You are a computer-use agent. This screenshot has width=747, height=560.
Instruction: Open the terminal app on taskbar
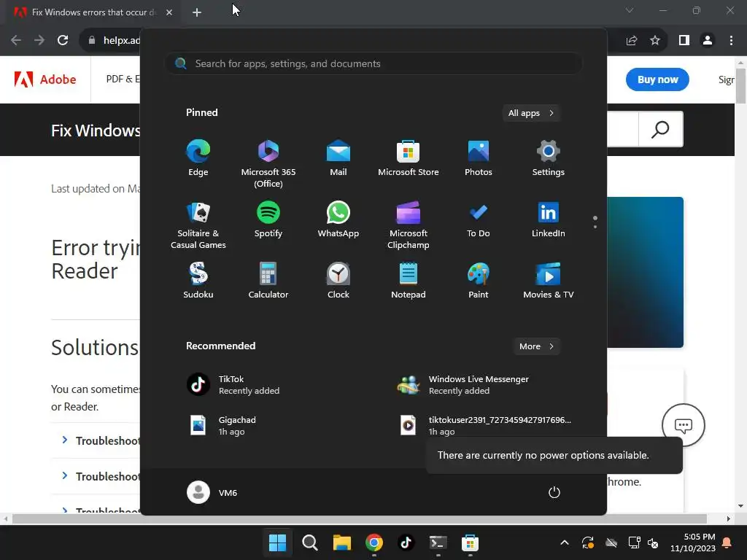(x=438, y=542)
